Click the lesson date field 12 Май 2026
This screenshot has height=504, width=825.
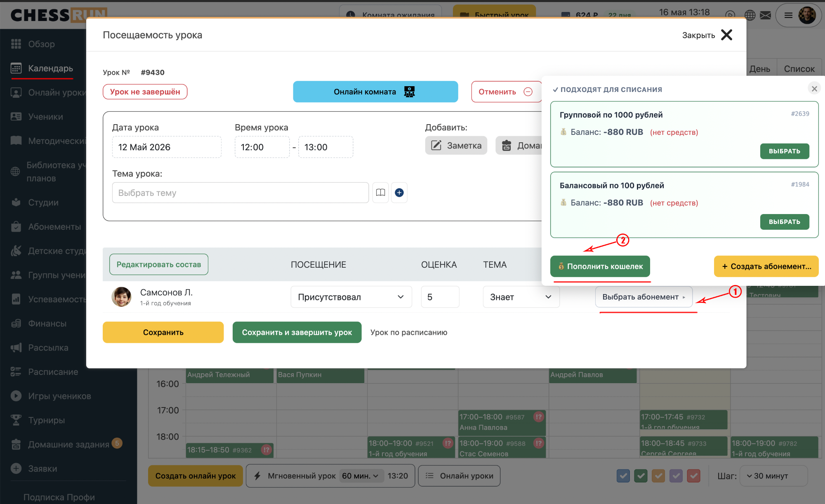tap(167, 147)
